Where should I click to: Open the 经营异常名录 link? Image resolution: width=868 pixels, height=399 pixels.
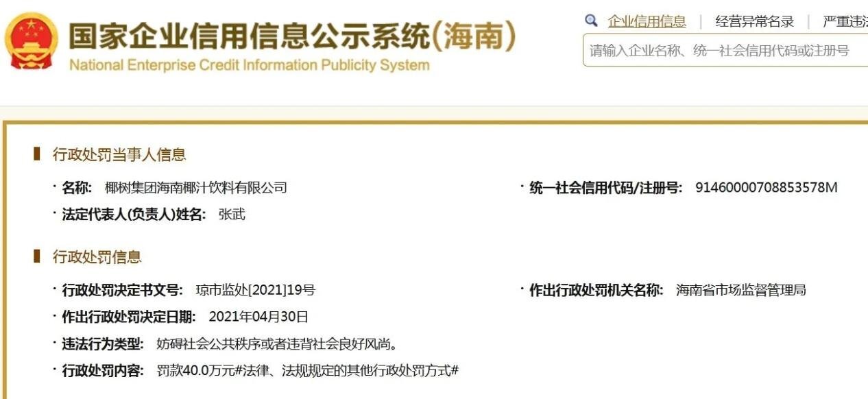pyautogui.click(x=755, y=21)
